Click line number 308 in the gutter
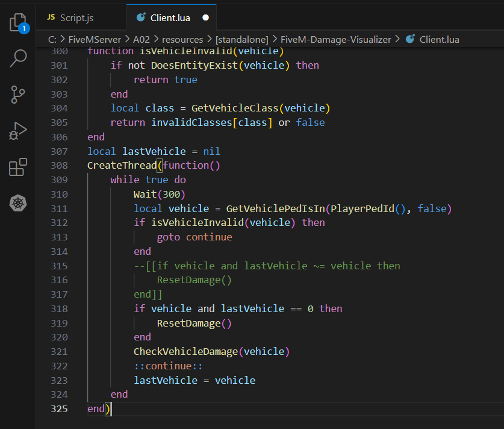Screen dimensions: 504x429 [x=59, y=165]
